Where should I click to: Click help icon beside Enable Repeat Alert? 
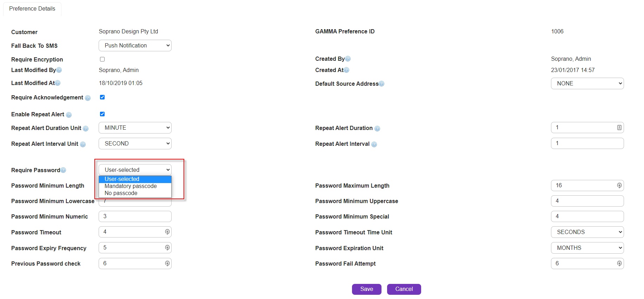(x=69, y=115)
